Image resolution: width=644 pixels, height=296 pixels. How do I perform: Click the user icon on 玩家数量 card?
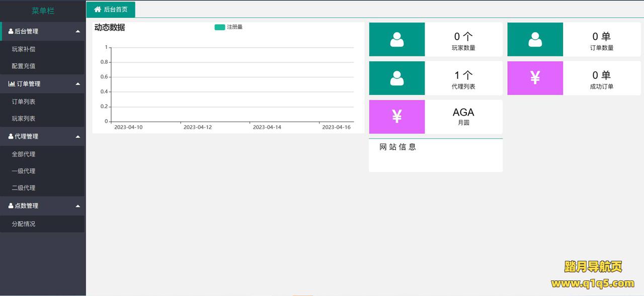(x=397, y=40)
